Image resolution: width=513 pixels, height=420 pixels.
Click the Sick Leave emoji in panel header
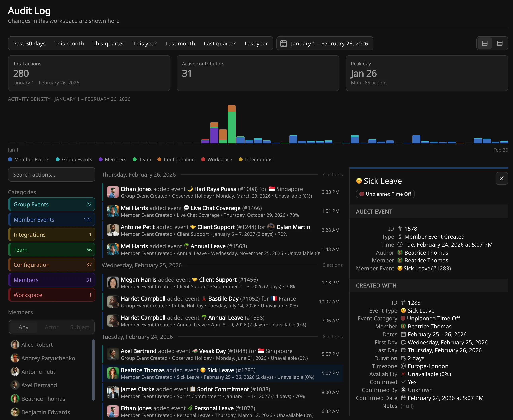coord(359,181)
